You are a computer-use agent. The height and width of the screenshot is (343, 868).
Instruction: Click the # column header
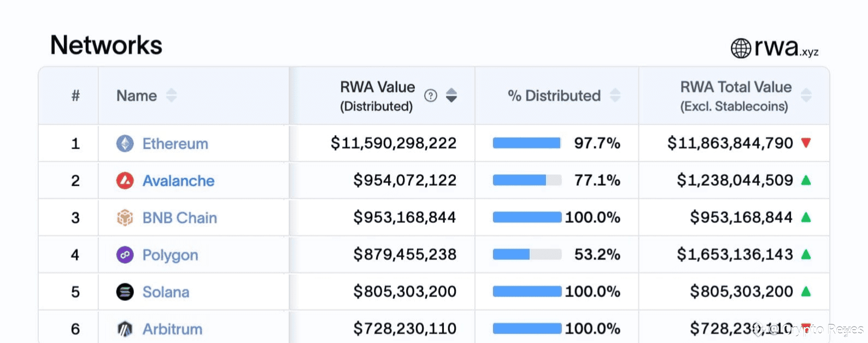[75, 96]
